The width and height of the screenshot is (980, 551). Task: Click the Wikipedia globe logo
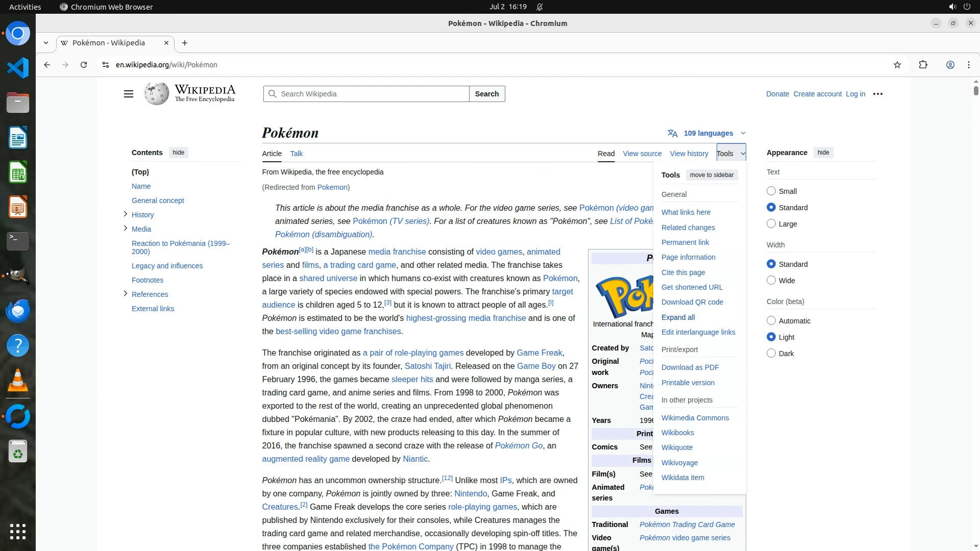click(x=156, y=94)
